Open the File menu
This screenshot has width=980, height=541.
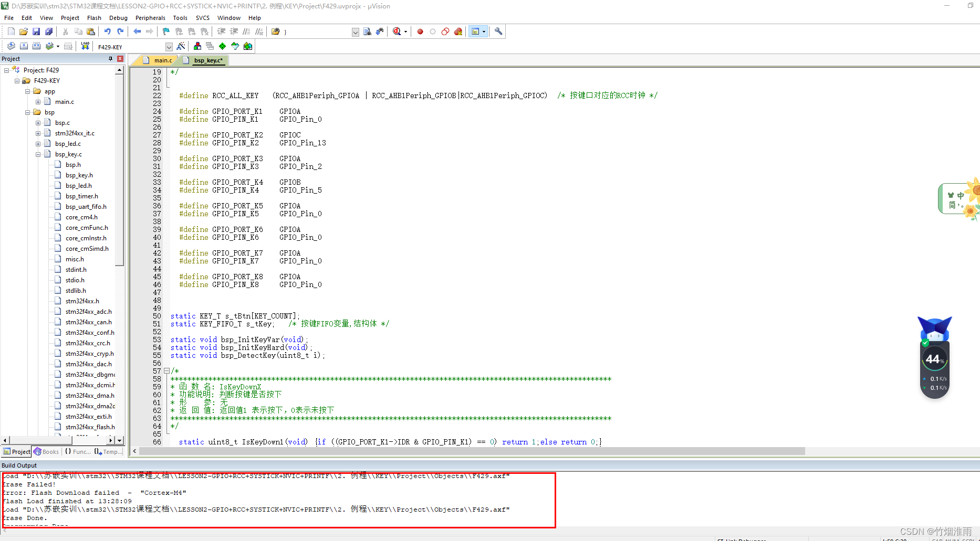coord(9,18)
